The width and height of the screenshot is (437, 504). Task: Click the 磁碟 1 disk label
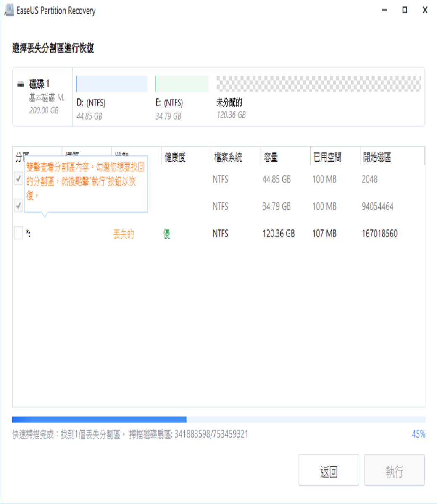(x=39, y=84)
